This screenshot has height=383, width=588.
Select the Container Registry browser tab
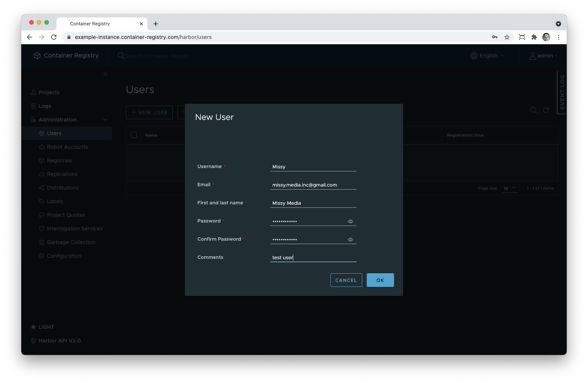(102, 23)
